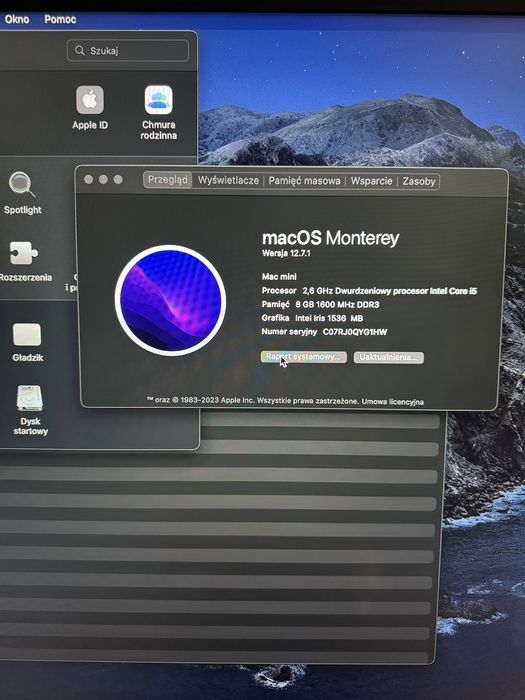
Task: Open the Pomoc menu
Action: 60,20
